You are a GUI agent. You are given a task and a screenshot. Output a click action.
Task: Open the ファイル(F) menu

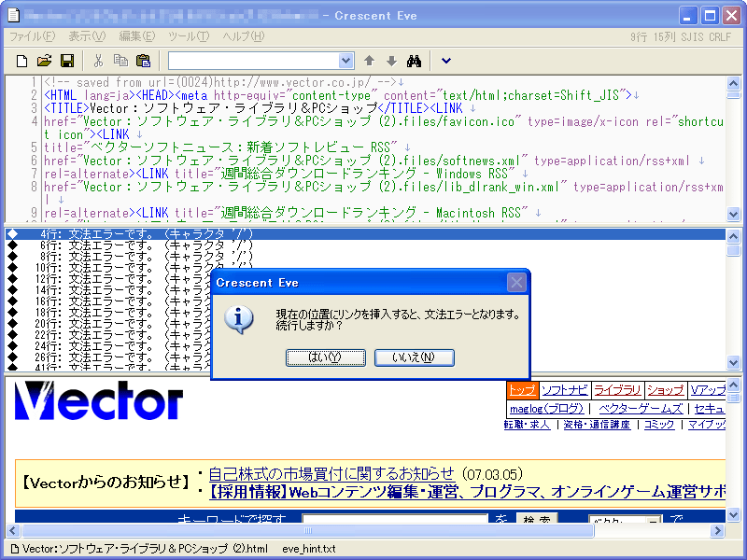(x=33, y=36)
